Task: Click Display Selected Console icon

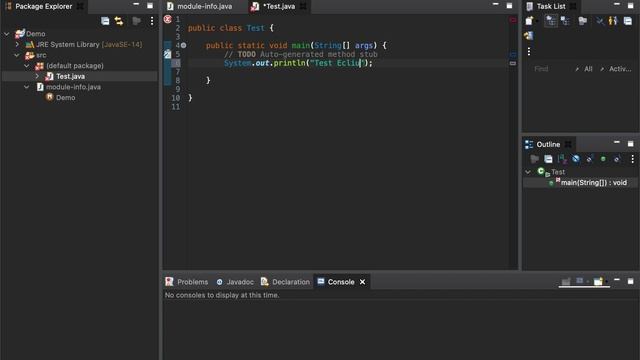Action: tap(580, 281)
